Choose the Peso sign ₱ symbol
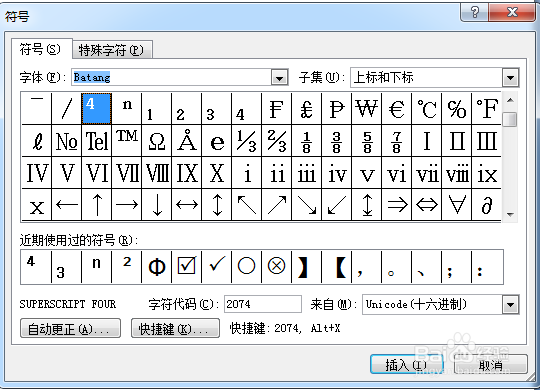Screen dimensions: 540x390 (x=336, y=109)
